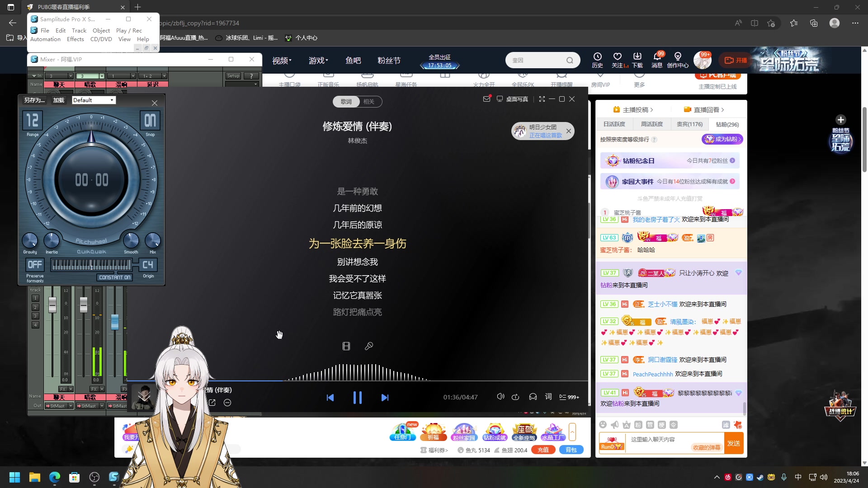Skip to the previous track
This screenshot has height=488, width=868.
click(x=330, y=398)
